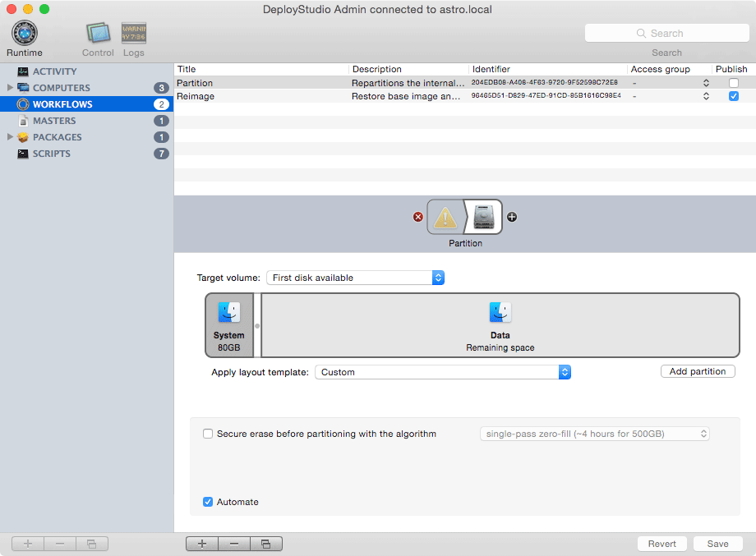
Task: Select the Packages box icon
Action: (23, 137)
